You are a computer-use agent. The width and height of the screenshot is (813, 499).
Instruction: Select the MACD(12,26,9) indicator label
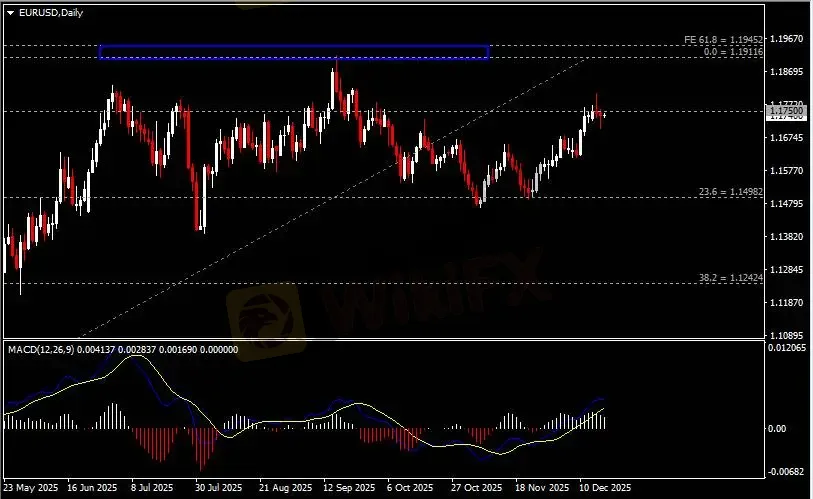click(x=41, y=350)
